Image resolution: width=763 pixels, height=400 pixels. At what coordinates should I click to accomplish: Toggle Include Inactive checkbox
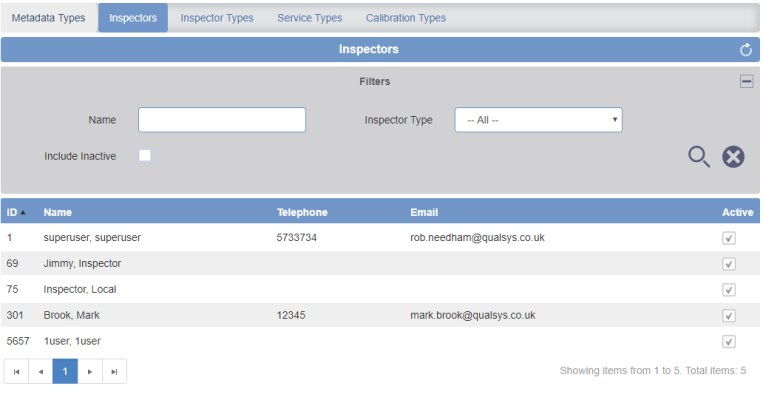(145, 156)
